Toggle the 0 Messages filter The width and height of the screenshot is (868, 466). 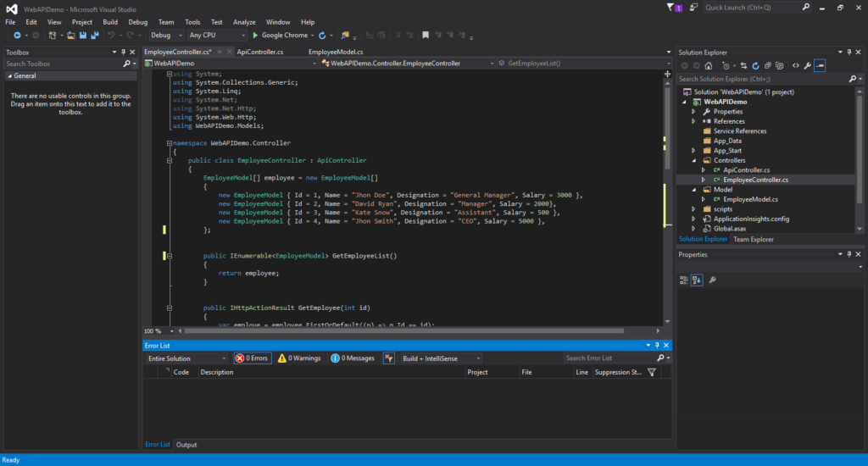(353, 358)
